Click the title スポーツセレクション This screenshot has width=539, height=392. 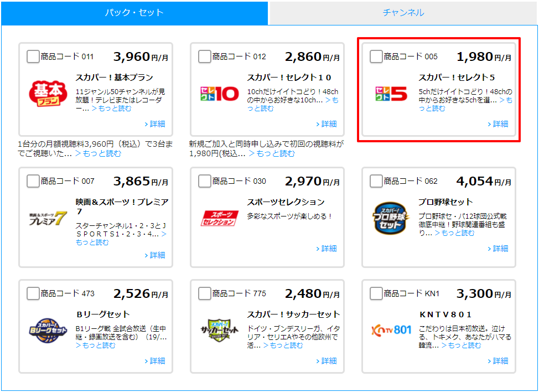pyautogui.click(x=286, y=202)
